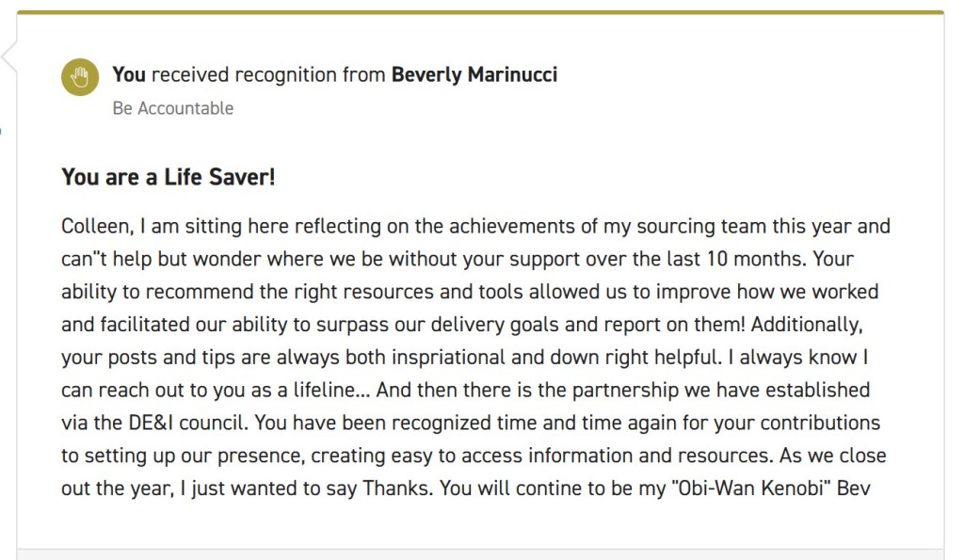
Task: Select the "Be Accountable" value label
Action: (x=172, y=108)
